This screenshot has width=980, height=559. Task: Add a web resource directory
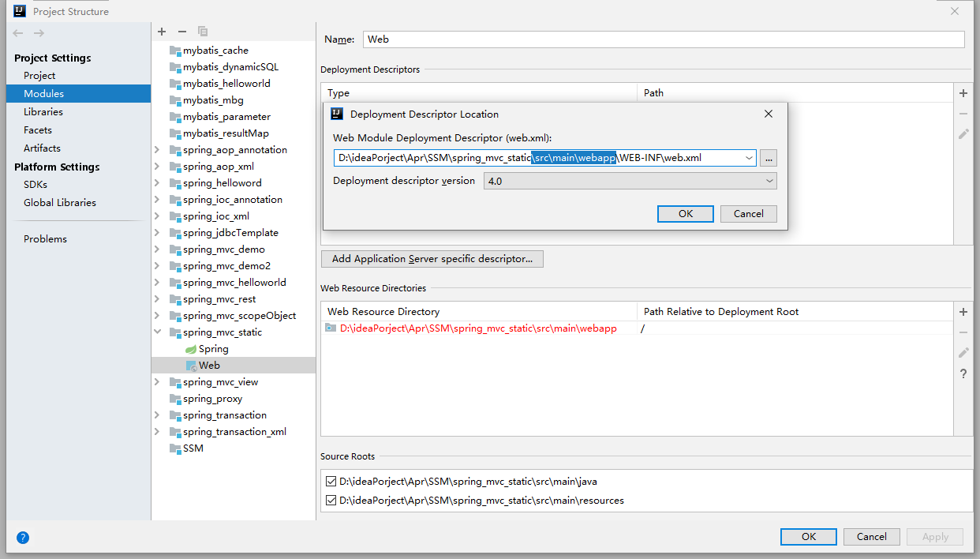pos(963,312)
